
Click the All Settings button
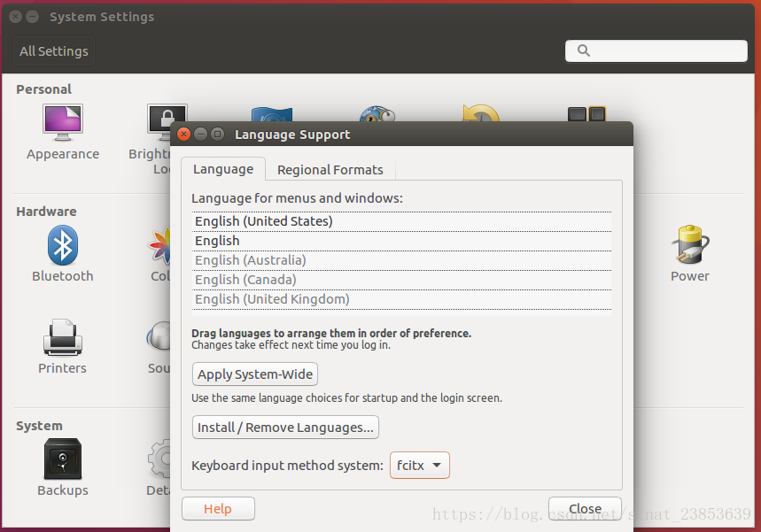pyautogui.click(x=54, y=51)
